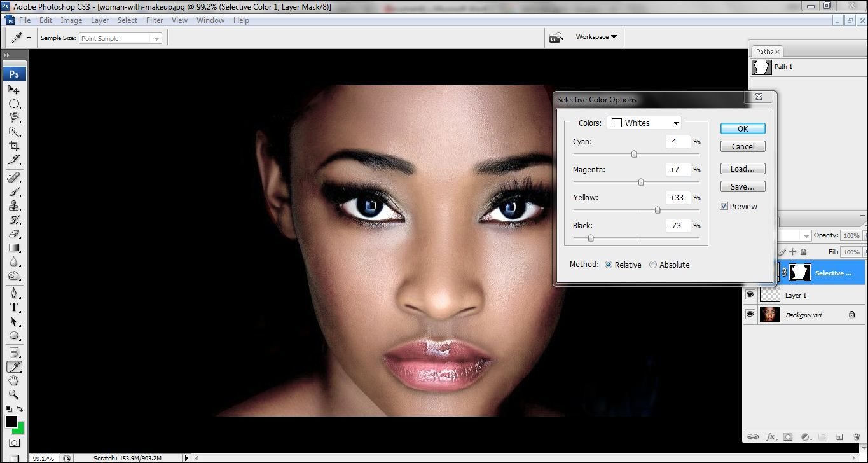Open the Window menu
868x463 pixels.
tap(210, 20)
